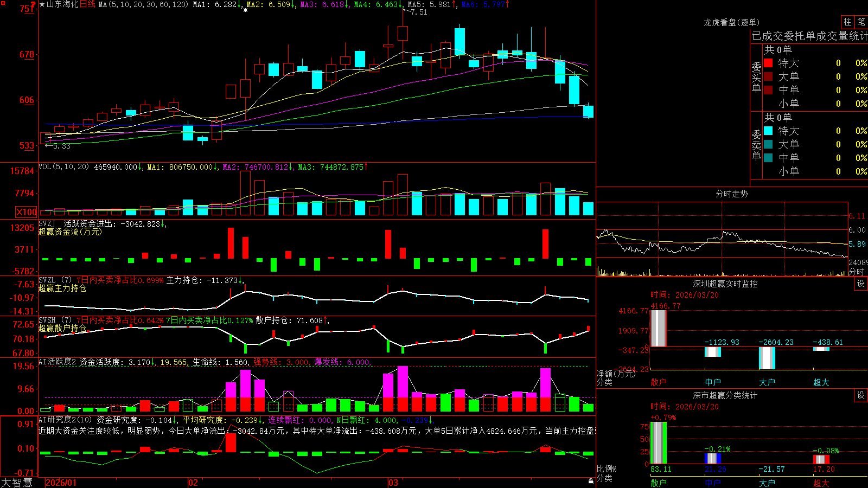Click the small red square icon at top-left corner
This screenshot has width=868, height=488.
coord(3,3)
